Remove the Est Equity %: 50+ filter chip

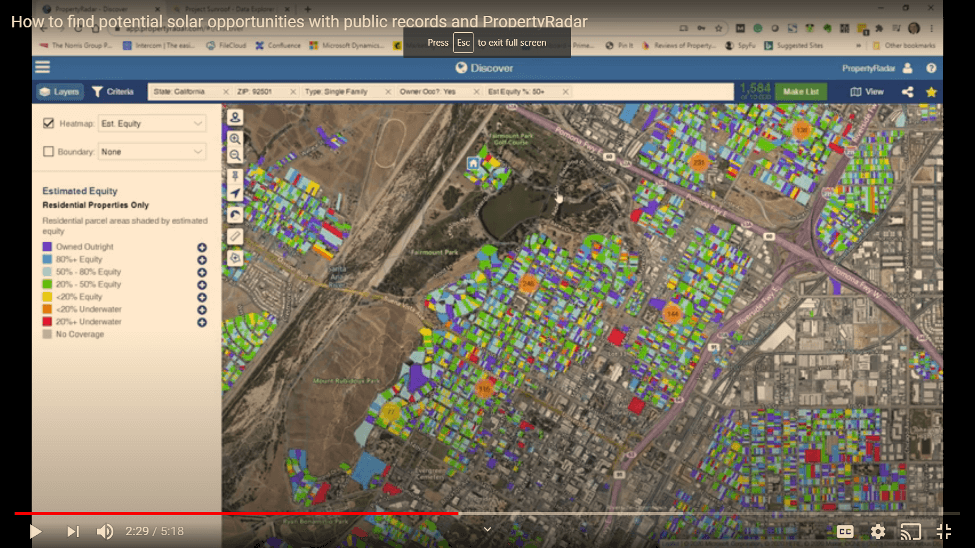tap(565, 92)
